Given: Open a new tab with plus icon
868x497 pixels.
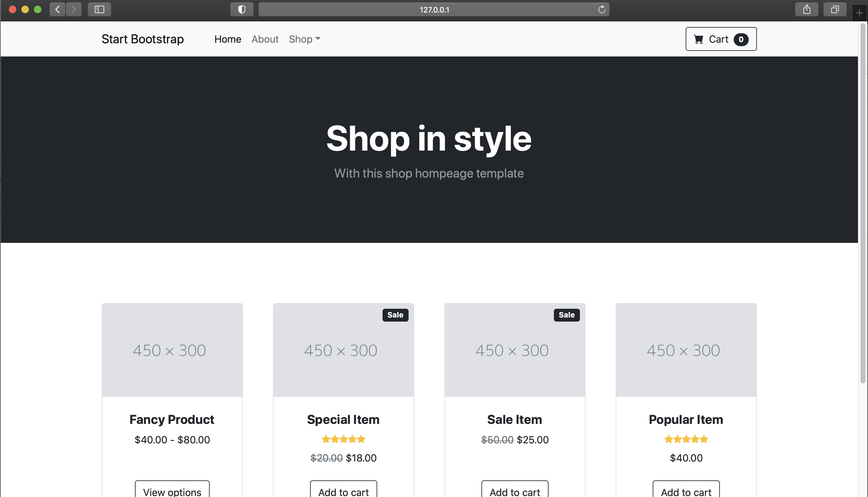Looking at the screenshot, I should coord(860,13).
